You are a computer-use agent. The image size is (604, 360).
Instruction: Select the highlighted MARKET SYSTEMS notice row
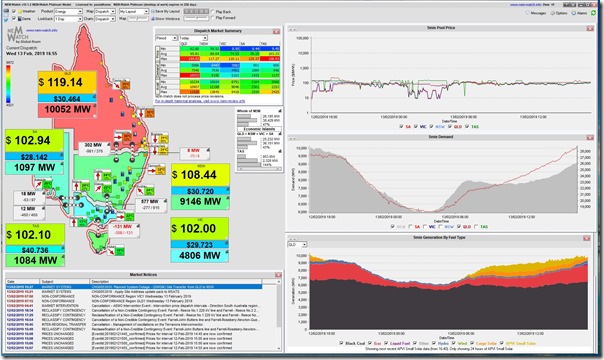coord(134,287)
